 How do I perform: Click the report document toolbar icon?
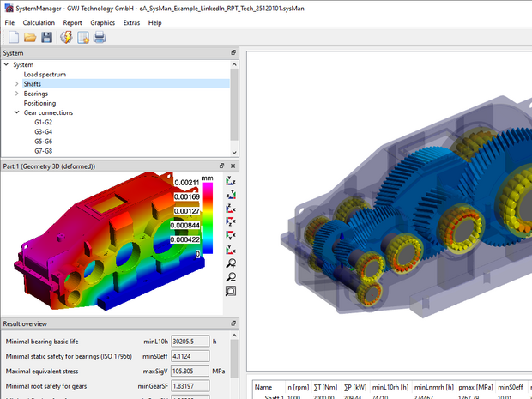click(83, 37)
